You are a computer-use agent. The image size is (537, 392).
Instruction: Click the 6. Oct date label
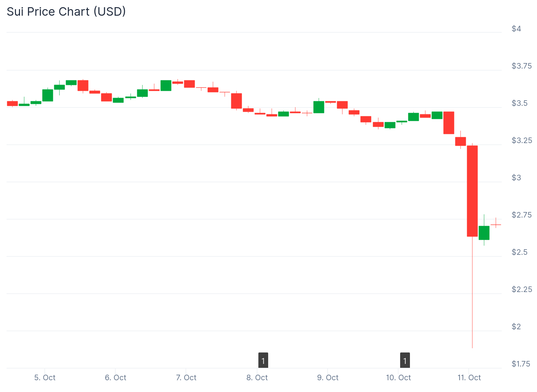point(115,378)
